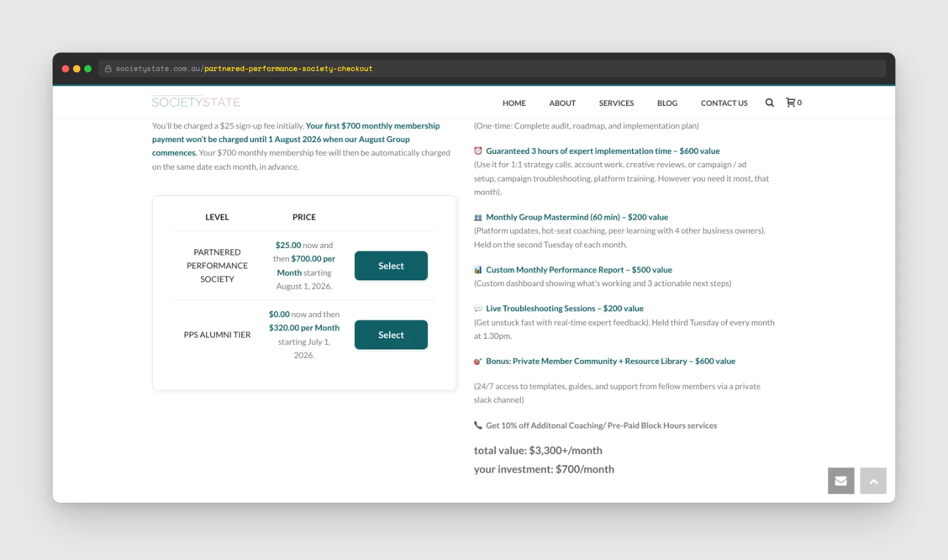Click the Custom Monthly Performance Report heading

click(x=579, y=270)
